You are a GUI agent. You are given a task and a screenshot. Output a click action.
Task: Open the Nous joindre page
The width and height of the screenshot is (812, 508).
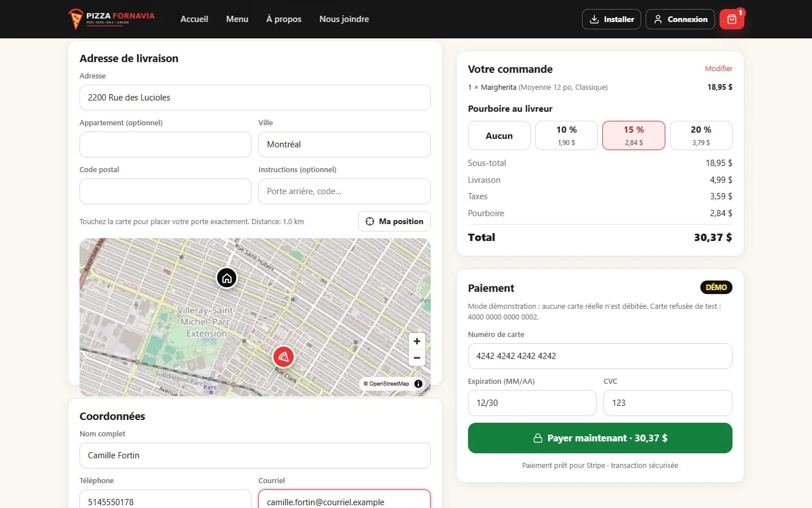coord(344,19)
